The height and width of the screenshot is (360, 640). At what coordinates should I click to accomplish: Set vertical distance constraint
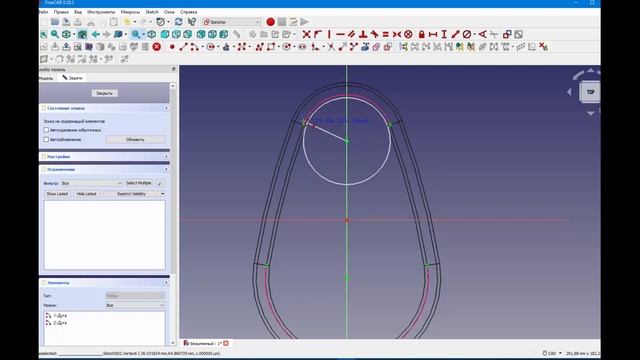click(x=444, y=34)
